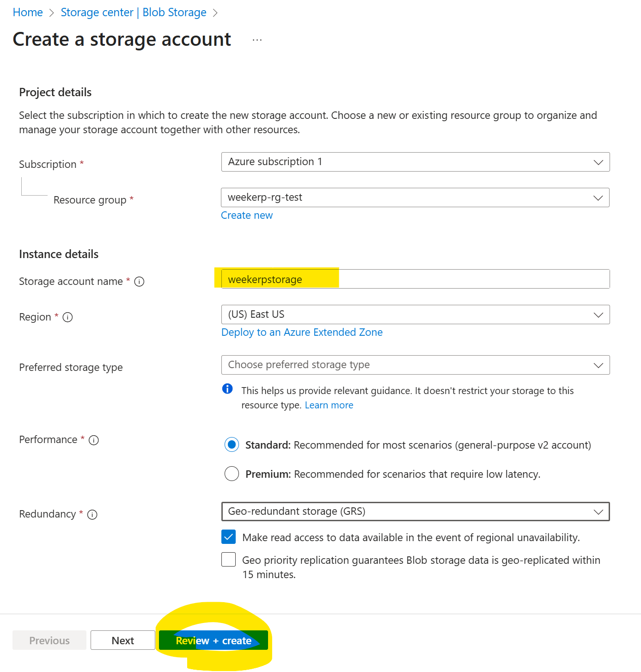Click the info icon next to Region
The width and height of the screenshot is (641, 672).
tap(67, 317)
